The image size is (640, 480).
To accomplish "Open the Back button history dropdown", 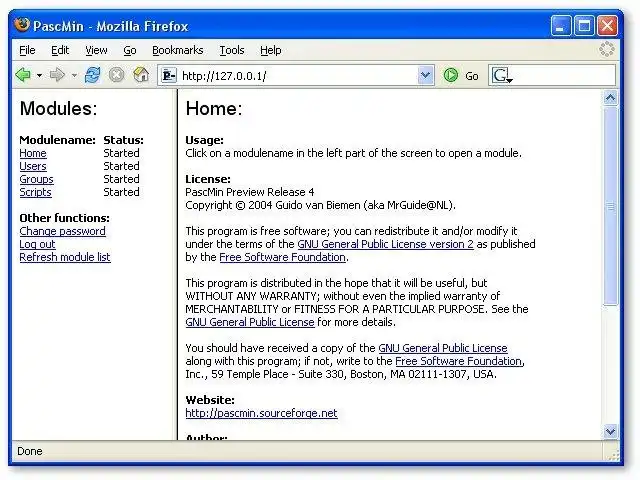I will pos(39,76).
